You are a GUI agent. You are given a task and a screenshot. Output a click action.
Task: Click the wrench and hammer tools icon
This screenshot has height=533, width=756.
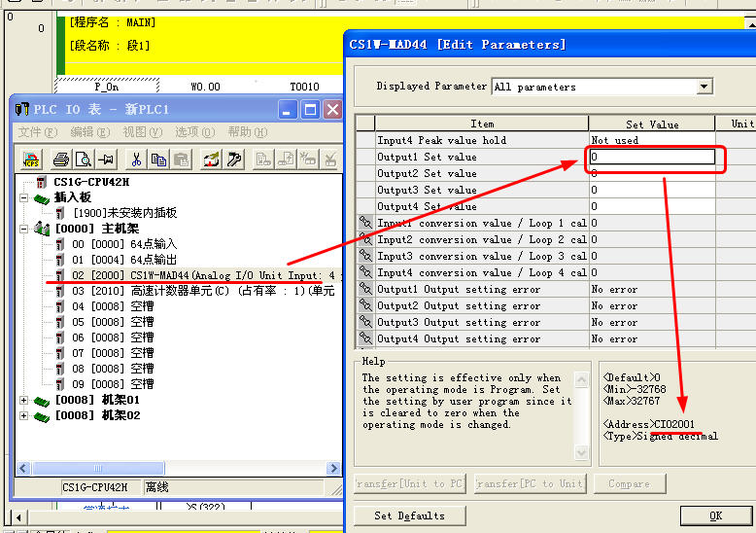232,159
